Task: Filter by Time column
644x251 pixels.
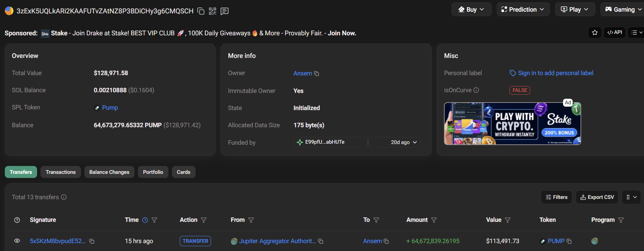Action: click(x=154, y=220)
